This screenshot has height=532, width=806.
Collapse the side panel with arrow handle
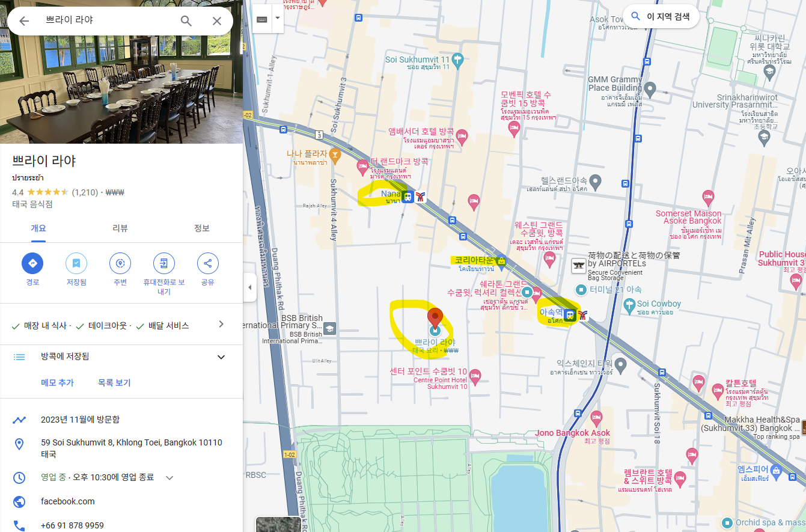point(250,287)
